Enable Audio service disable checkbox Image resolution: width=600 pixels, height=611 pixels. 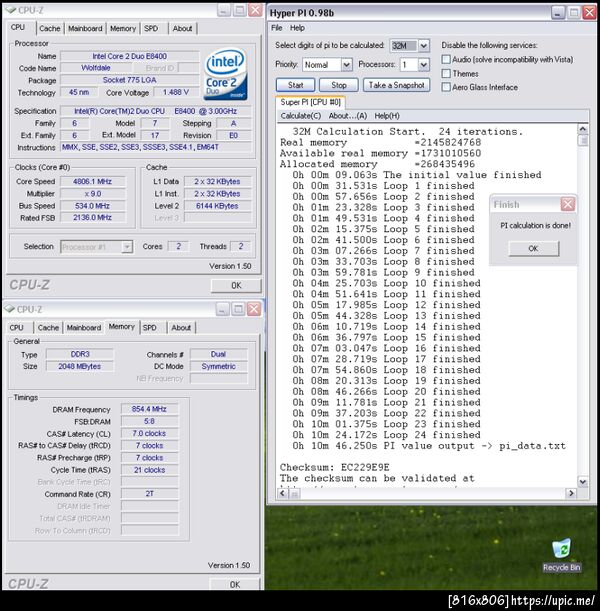point(446,59)
